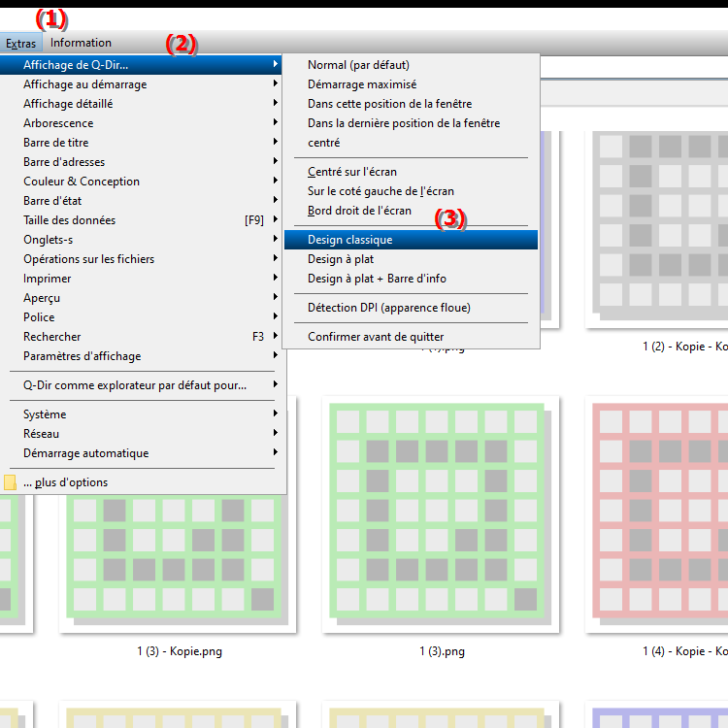Viewport: 728px width, 728px height.
Task: Open Police submenu
Action: point(141,317)
